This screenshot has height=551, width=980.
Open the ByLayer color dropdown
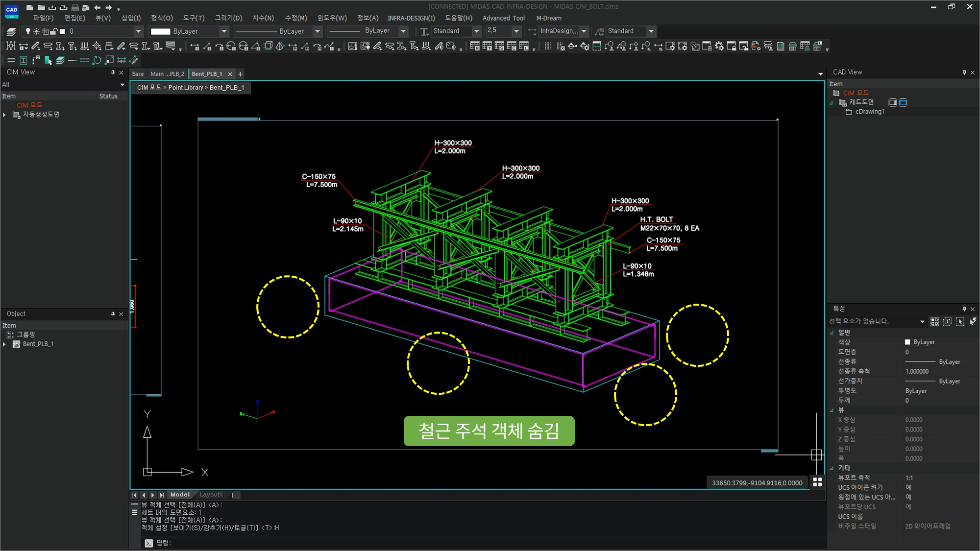point(224,31)
